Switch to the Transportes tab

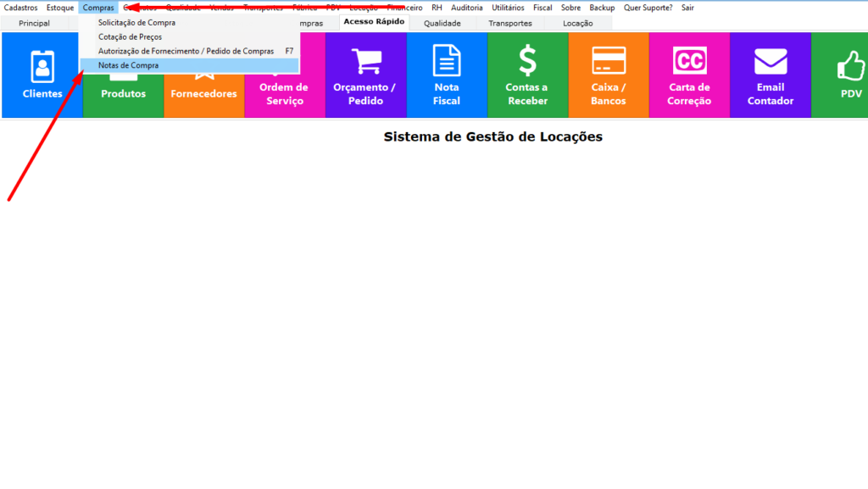[x=510, y=23]
